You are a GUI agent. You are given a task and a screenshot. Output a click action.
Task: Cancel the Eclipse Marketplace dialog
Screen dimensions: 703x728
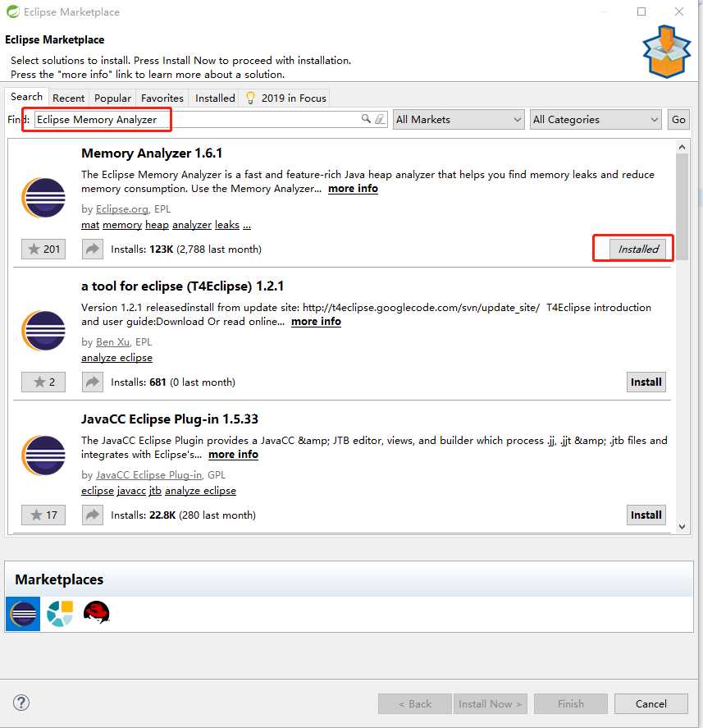pyautogui.click(x=651, y=703)
